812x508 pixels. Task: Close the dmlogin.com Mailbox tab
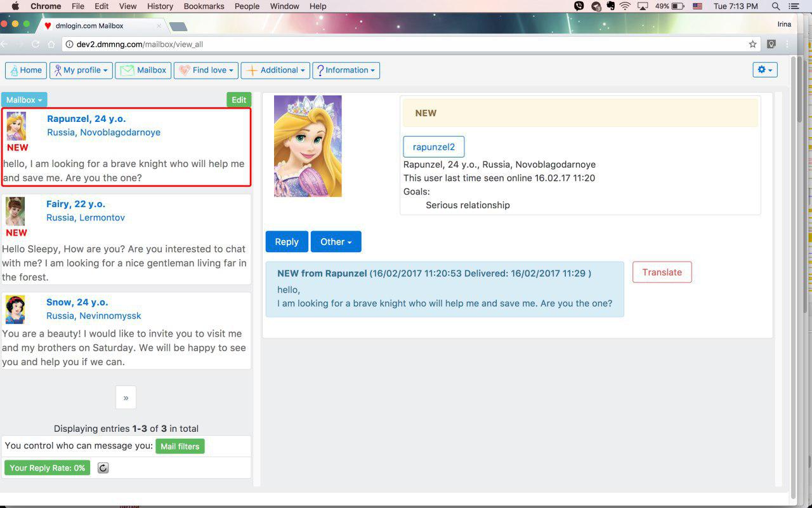pos(159,26)
